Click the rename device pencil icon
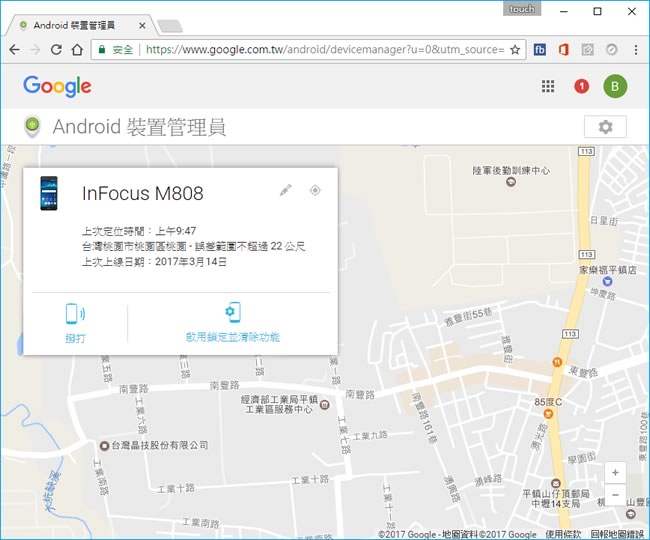Screen dimensions: 650x540 pos(285,190)
